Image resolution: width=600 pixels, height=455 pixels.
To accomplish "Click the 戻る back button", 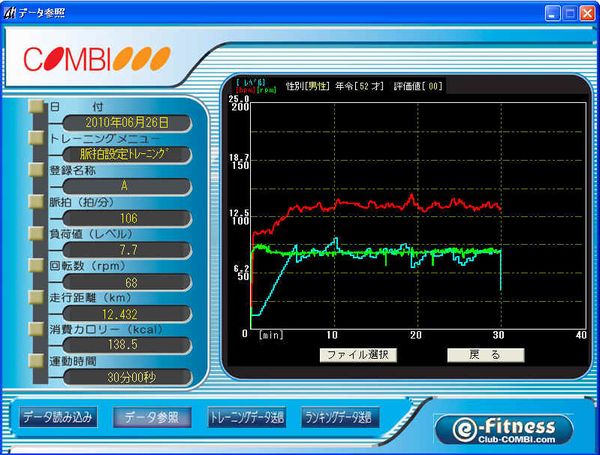I will coord(486,355).
